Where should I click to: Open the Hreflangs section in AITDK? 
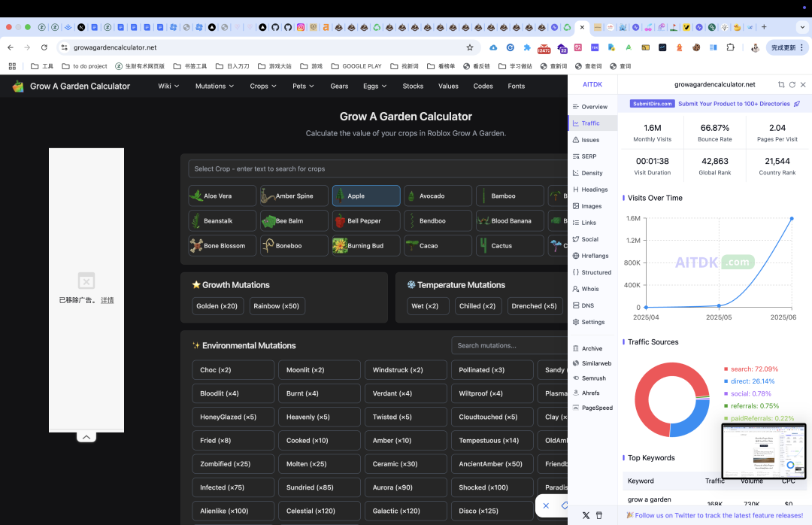(x=591, y=256)
